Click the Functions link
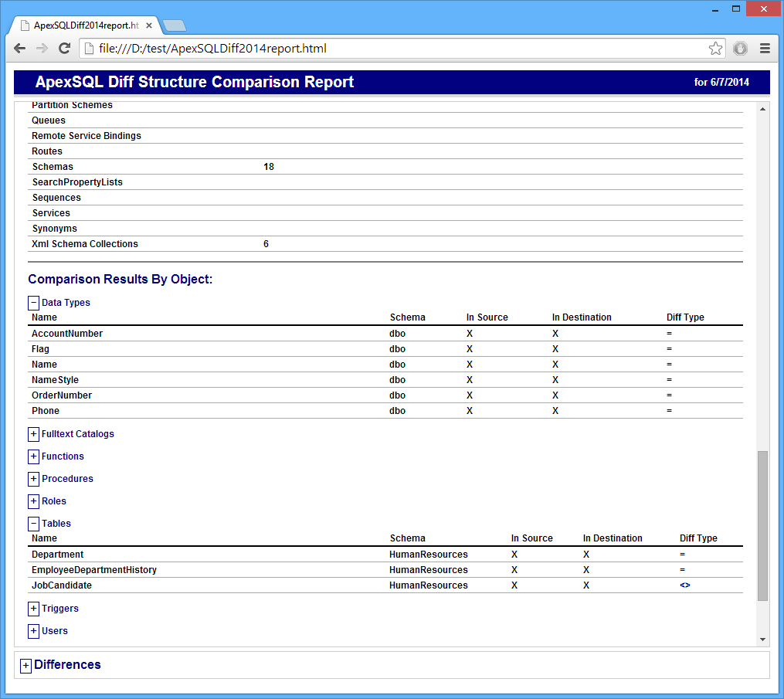 pos(63,456)
